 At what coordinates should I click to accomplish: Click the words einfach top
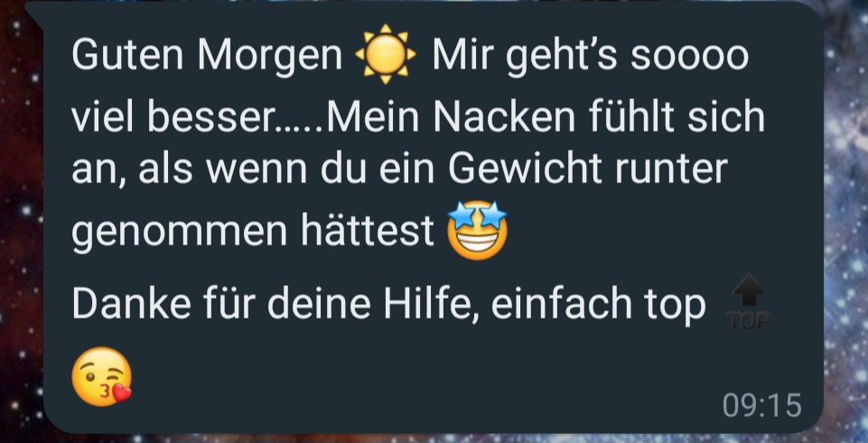point(599,305)
